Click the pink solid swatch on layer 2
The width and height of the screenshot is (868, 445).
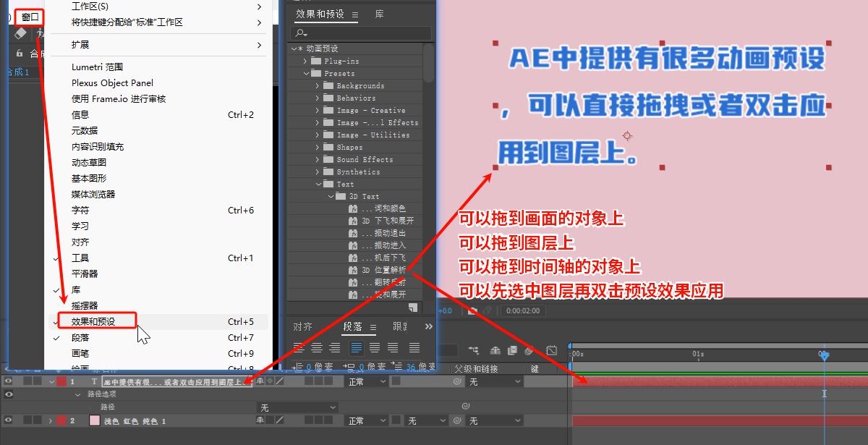[94, 420]
